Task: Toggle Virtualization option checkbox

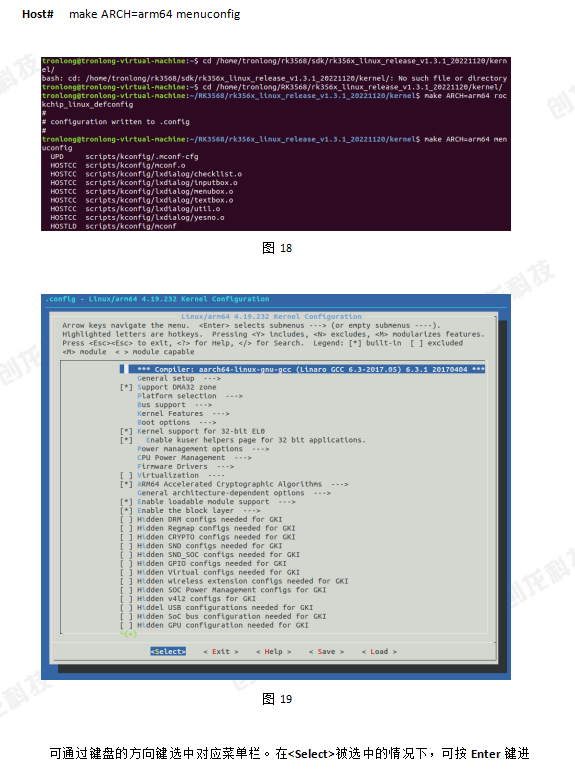Action: (x=127, y=476)
